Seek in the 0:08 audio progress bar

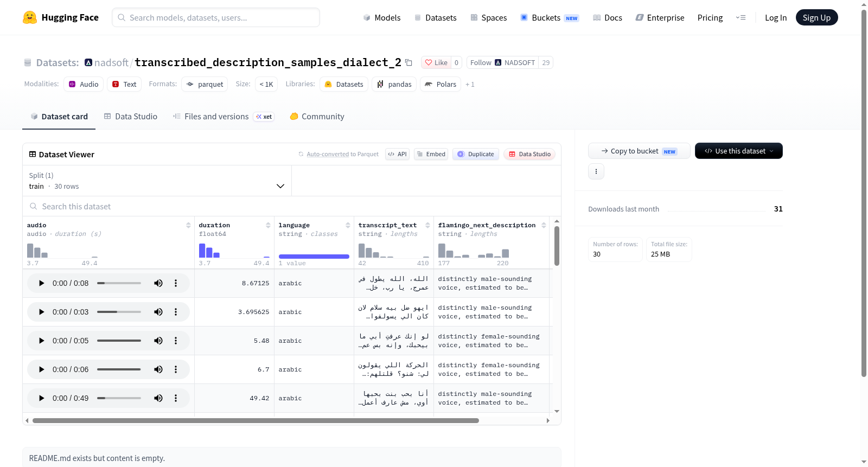click(119, 283)
